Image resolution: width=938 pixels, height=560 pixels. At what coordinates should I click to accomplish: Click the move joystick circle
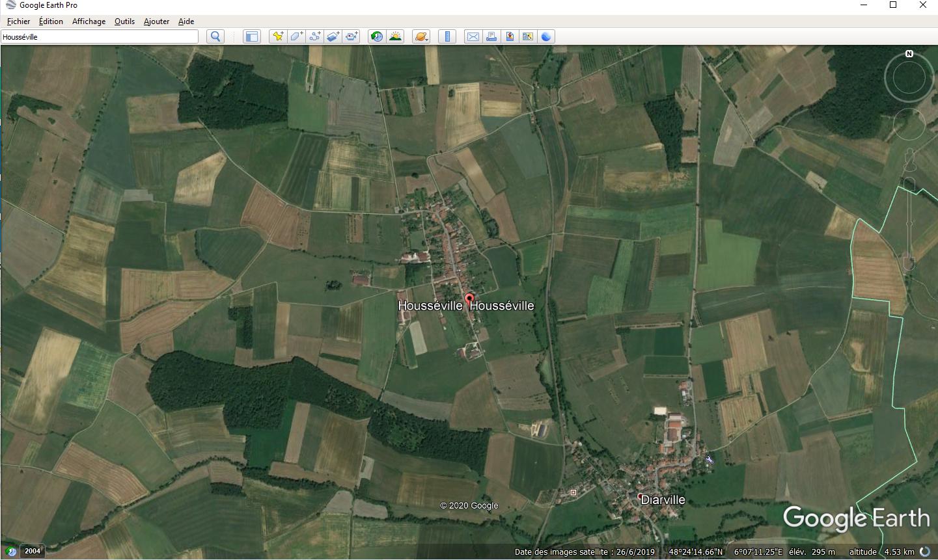tap(909, 124)
